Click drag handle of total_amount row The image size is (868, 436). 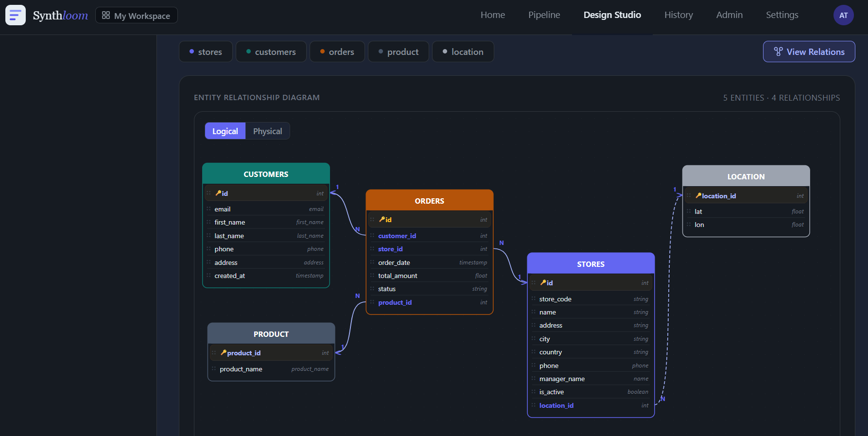coord(372,276)
